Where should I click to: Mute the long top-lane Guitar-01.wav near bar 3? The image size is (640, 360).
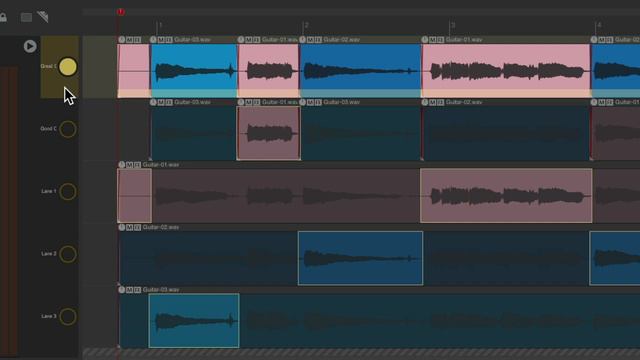pos(433,40)
